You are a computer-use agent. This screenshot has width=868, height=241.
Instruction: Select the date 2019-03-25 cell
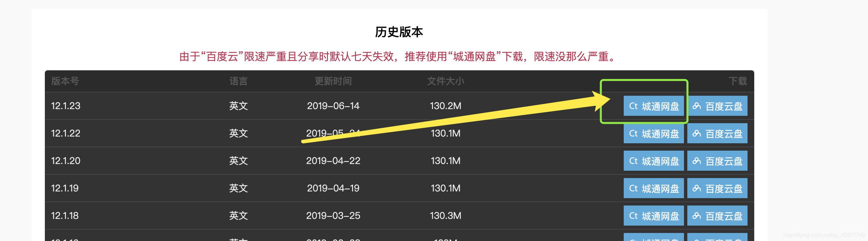click(333, 216)
